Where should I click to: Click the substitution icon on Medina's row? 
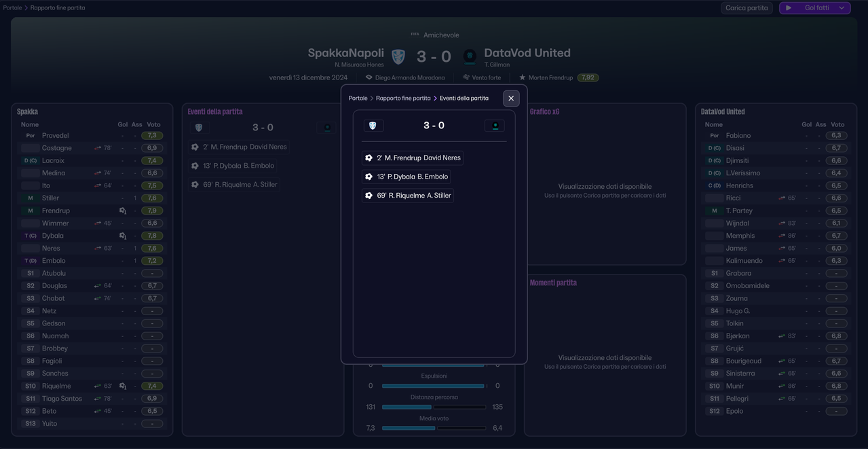pos(98,173)
